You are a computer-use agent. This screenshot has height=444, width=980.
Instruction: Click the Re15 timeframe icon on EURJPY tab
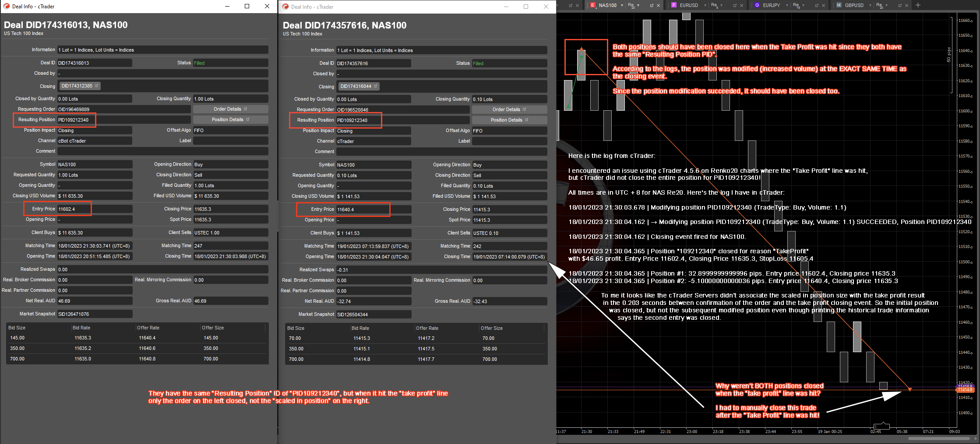click(x=797, y=5)
